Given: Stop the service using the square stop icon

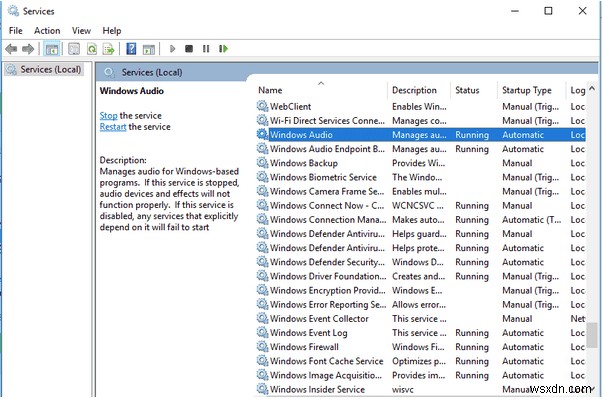Looking at the screenshot, I should pyautogui.click(x=189, y=49).
